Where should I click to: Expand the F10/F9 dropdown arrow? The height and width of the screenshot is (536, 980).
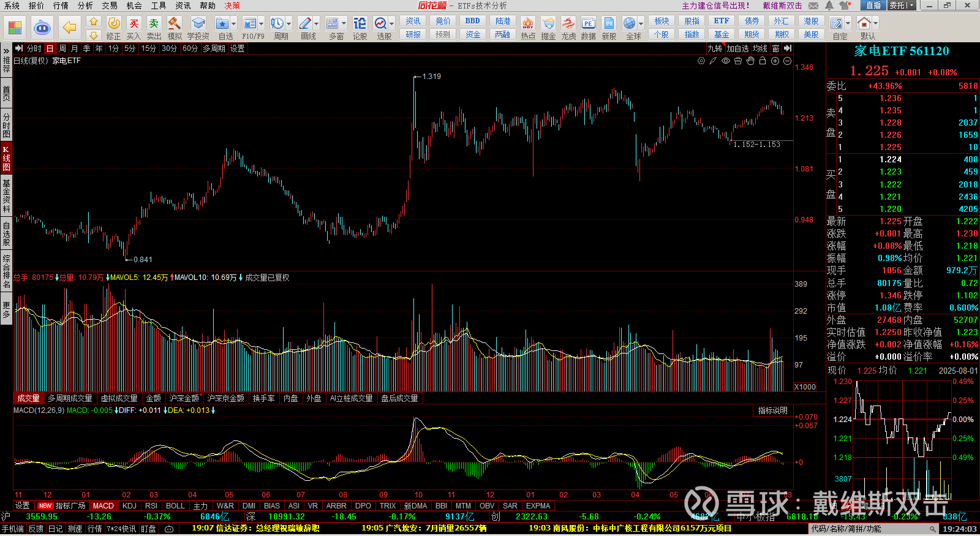[262, 24]
